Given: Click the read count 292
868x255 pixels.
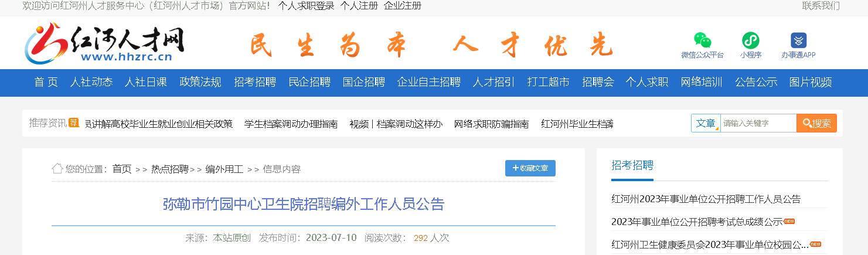Looking at the screenshot, I should tap(421, 238).
